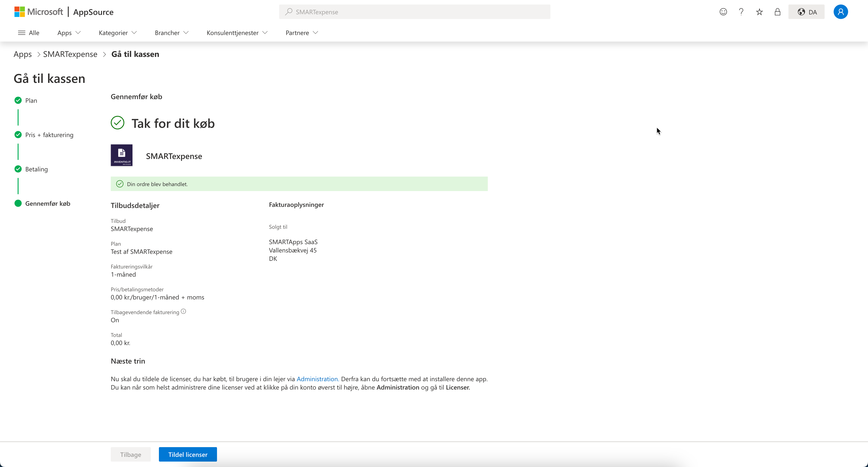Go to Apps breadcrumb link
Screen dimensions: 868x467
(23, 54)
